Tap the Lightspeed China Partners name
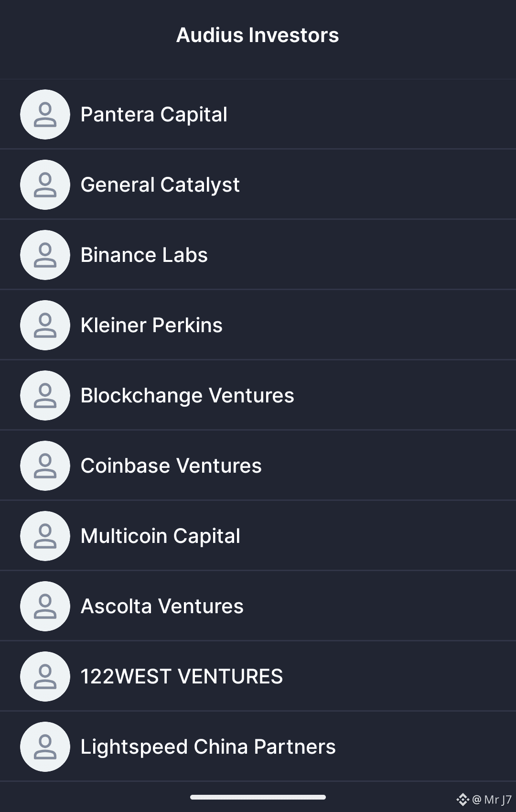This screenshot has height=812, width=516. [x=208, y=747]
